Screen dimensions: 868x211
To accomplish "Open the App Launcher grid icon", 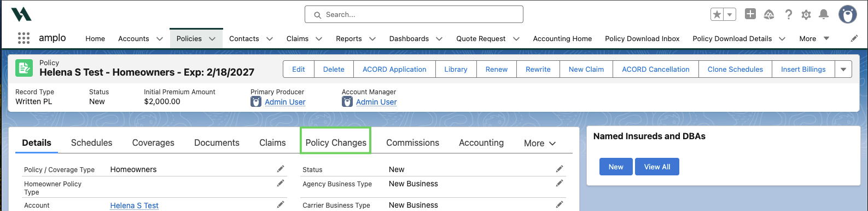I will [x=24, y=38].
